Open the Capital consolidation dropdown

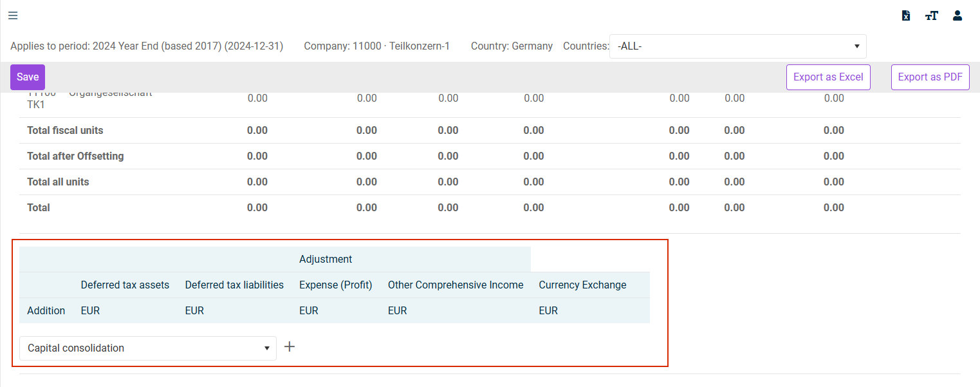coord(148,348)
